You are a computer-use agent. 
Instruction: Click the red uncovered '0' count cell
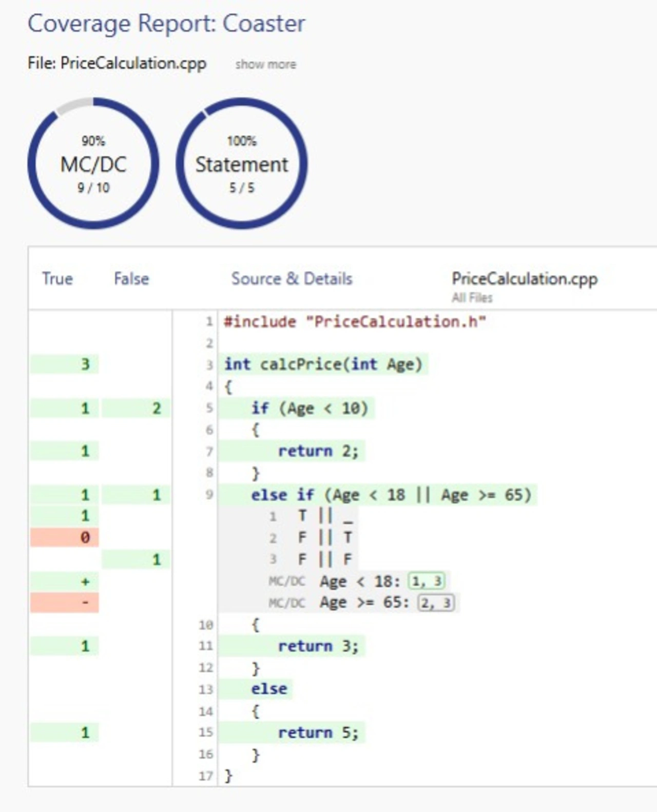click(65, 537)
